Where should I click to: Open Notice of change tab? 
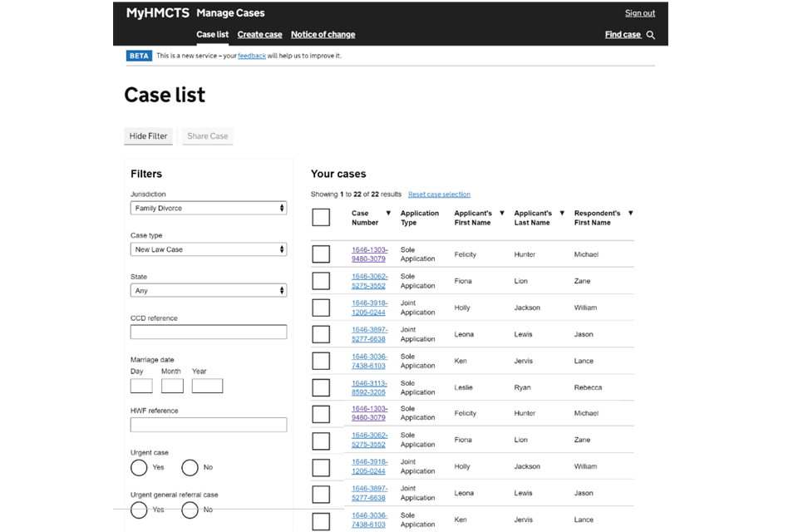click(x=323, y=35)
